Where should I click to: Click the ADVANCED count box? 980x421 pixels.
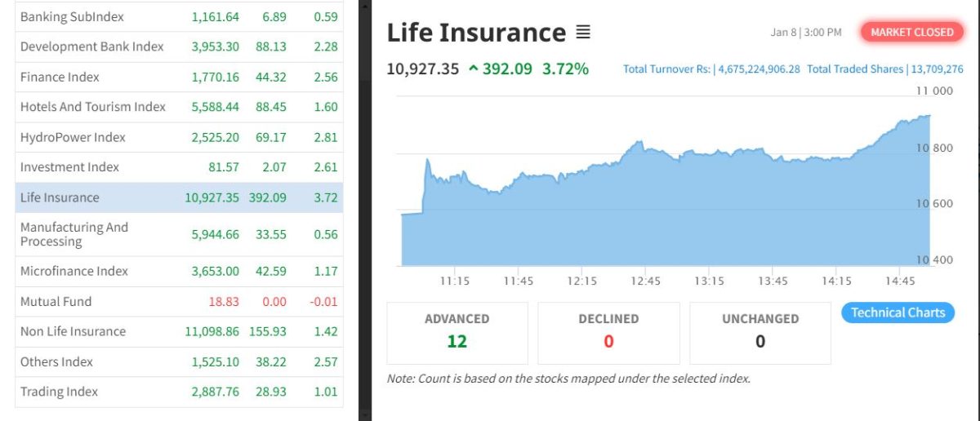point(457,333)
